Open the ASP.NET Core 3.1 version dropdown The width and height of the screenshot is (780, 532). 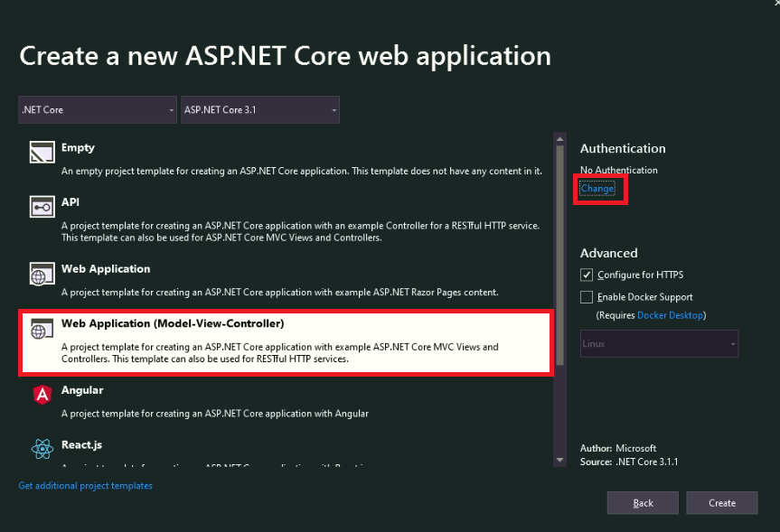(x=260, y=110)
